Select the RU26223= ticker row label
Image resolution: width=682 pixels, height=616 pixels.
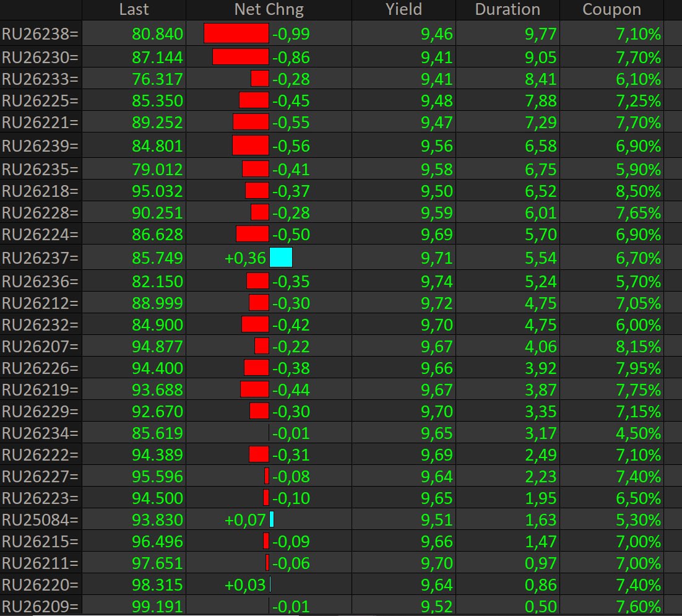click(x=40, y=498)
